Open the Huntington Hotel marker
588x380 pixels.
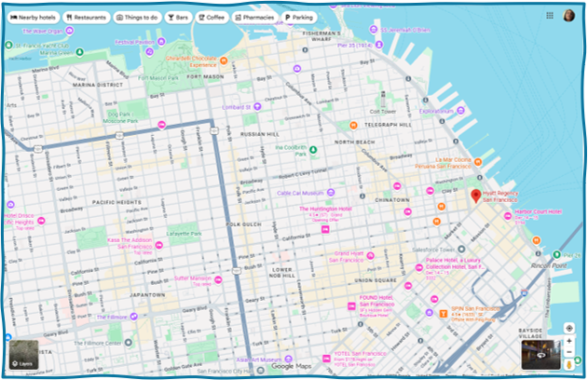(x=325, y=229)
